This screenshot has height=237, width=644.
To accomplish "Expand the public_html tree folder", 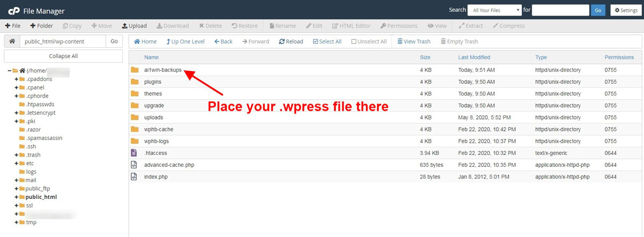I will point(17,197).
